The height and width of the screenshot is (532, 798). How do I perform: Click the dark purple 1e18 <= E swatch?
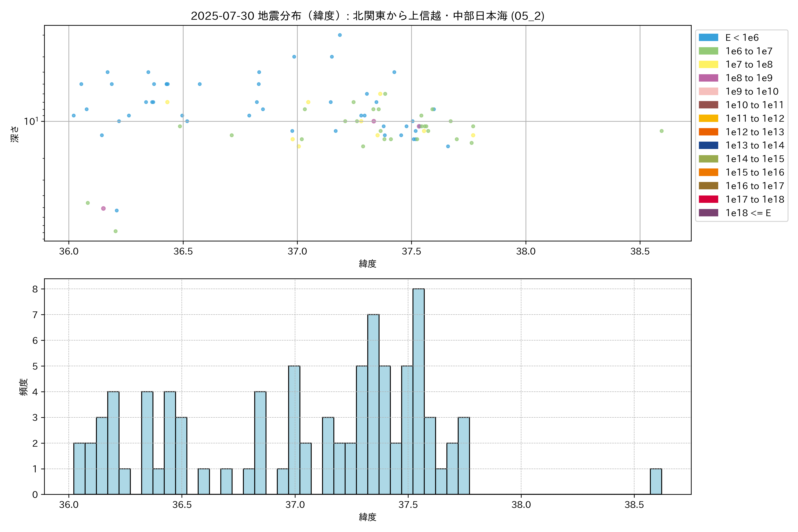point(708,213)
